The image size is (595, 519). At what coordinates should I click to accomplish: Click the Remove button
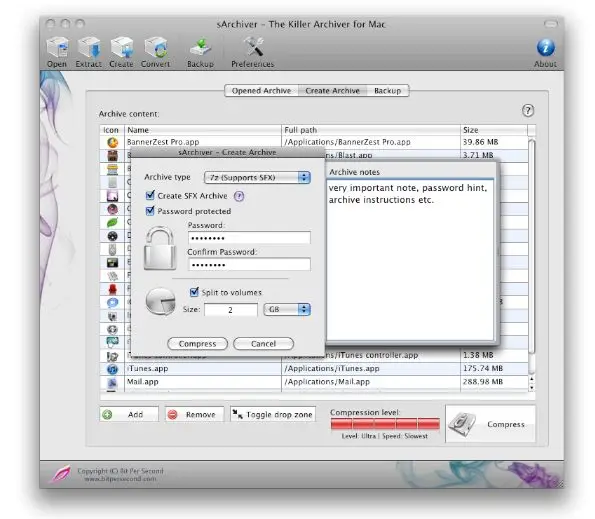point(194,414)
